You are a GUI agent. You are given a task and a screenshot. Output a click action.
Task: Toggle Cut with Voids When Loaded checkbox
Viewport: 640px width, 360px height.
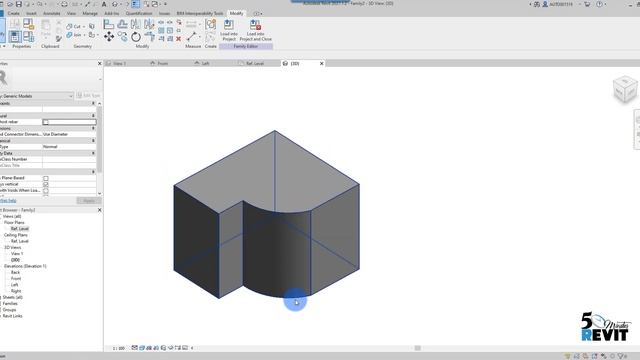click(46, 191)
